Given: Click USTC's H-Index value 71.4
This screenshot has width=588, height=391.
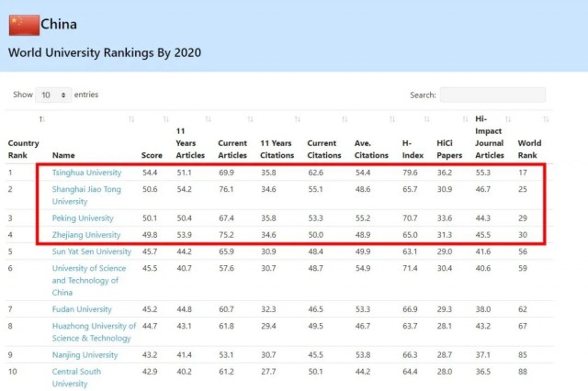Looking at the screenshot, I should pyautogui.click(x=410, y=268).
